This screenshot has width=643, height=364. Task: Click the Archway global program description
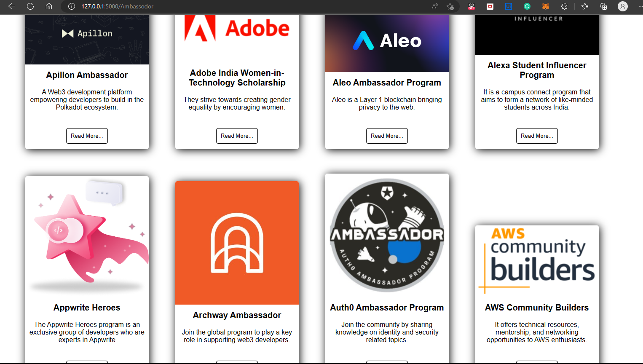point(237,336)
